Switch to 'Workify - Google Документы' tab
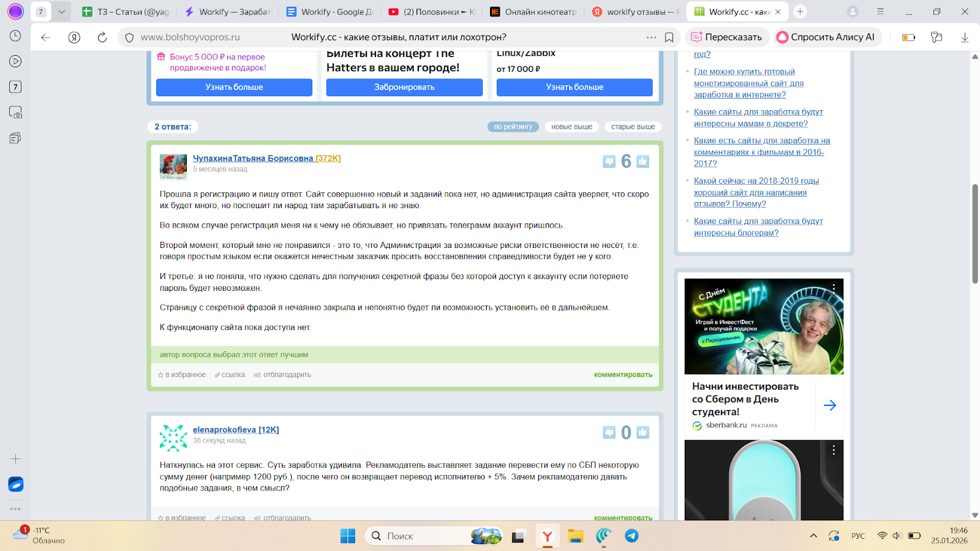The height and width of the screenshot is (551, 980). click(331, 12)
